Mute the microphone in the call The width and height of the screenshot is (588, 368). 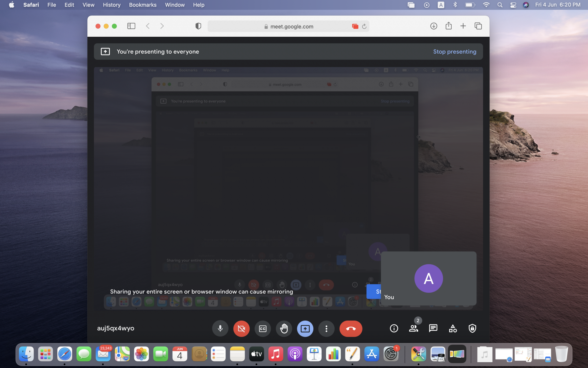pyautogui.click(x=220, y=328)
